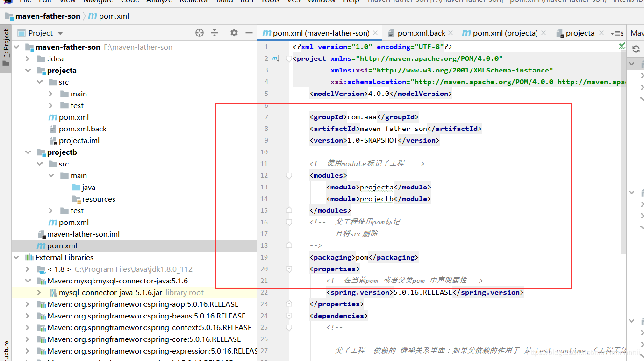Select the test folder under projecta
644x361 pixels.
tap(72, 106)
